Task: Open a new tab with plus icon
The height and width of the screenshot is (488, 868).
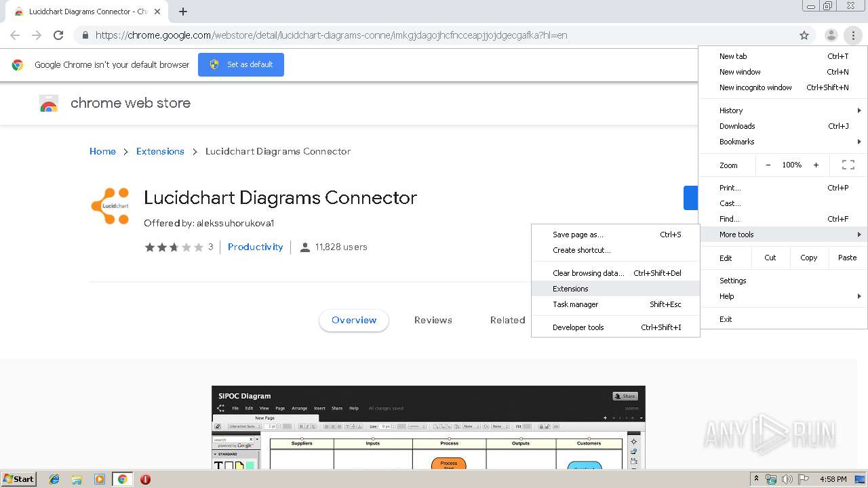Action: pos(183,12)
